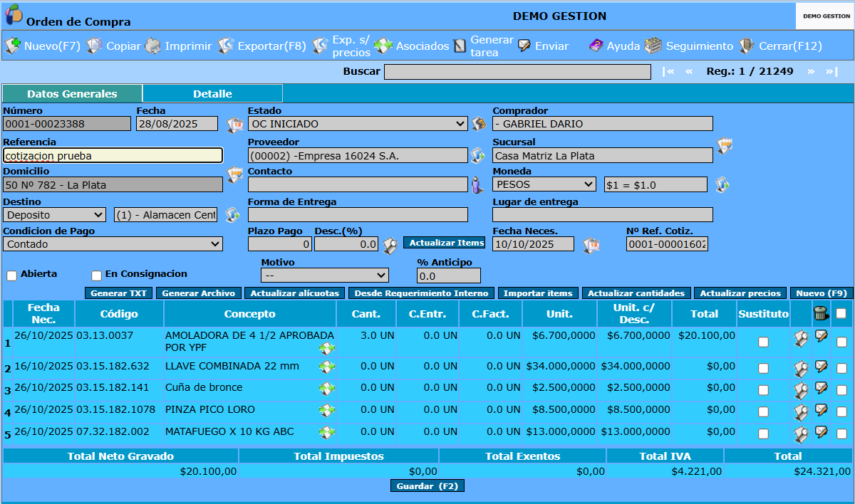Open the Estado dropdown showing OC INICIADO
Image resolution: width=855 pixels, height=504 pixels.
pos(358,124)
